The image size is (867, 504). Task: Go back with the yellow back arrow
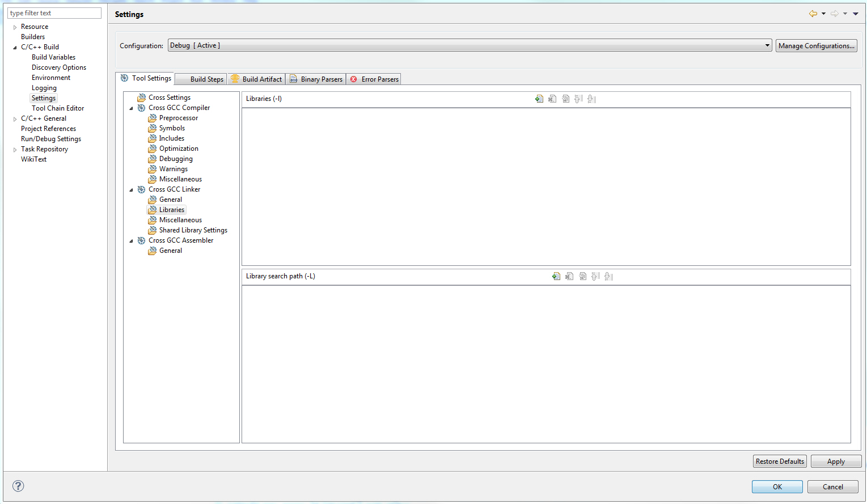pos(813,14)
